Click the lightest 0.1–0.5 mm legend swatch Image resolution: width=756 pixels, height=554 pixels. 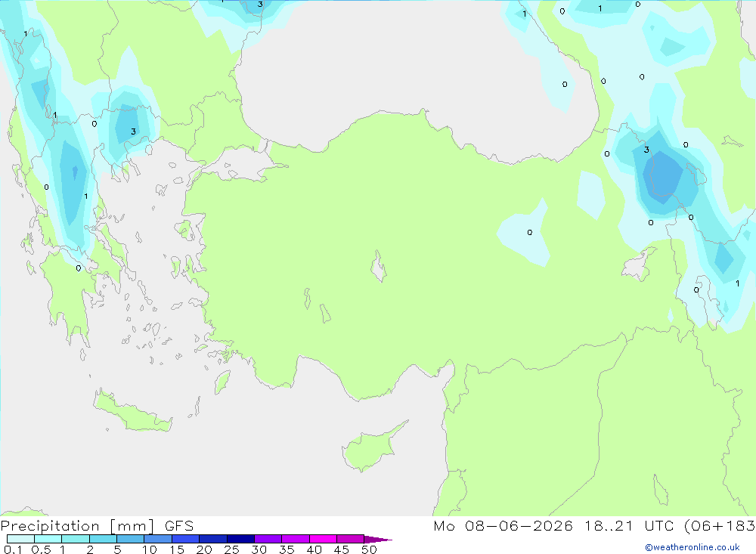tap(20, 539)
